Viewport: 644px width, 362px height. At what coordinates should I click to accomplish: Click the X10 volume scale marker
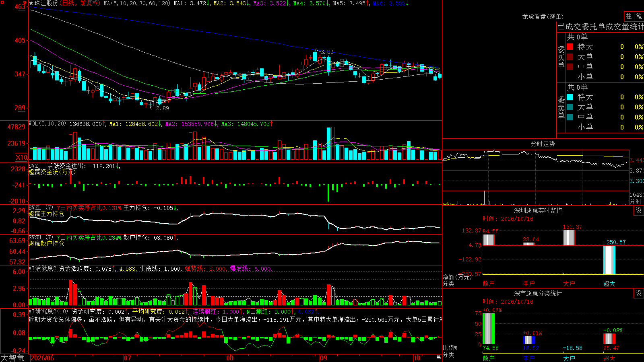click(x=21, y=157)
